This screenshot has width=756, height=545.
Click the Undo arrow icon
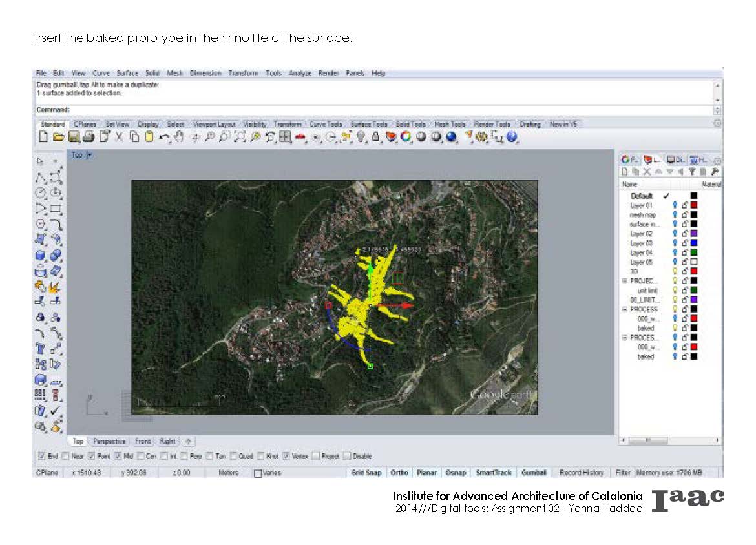click(164, 137)
